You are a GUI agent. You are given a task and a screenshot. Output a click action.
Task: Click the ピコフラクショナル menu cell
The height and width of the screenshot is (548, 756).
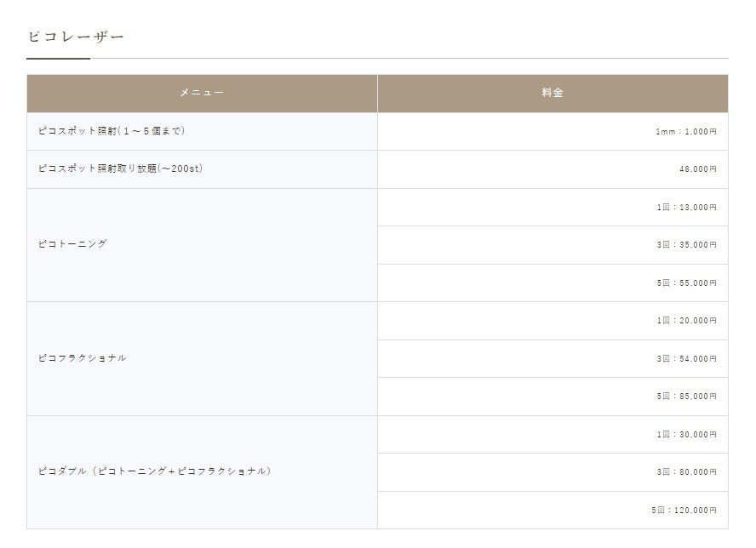[x=202, y=358]
